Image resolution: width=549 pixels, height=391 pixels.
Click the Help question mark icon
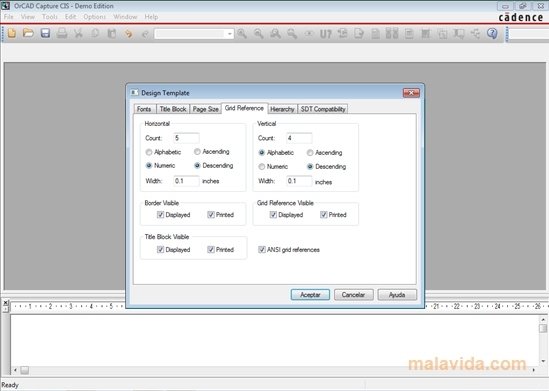[492, 33]
